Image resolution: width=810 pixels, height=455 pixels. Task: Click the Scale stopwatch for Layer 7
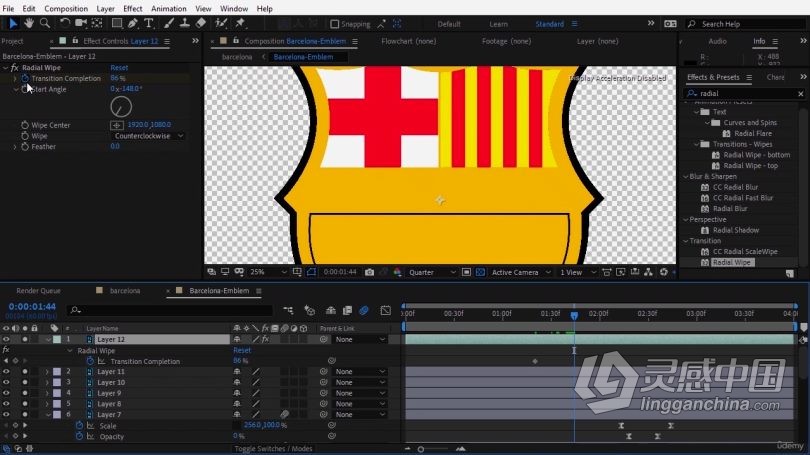click(x=79, y=426)
